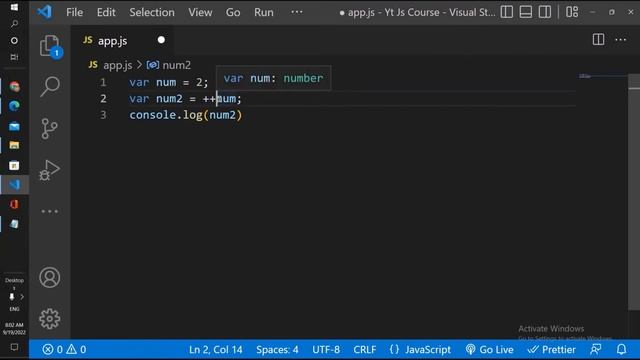Change end of line sequence CRLF
This screenshot has width=640, height=360.
pyautogui.click(x=364, y=349)
